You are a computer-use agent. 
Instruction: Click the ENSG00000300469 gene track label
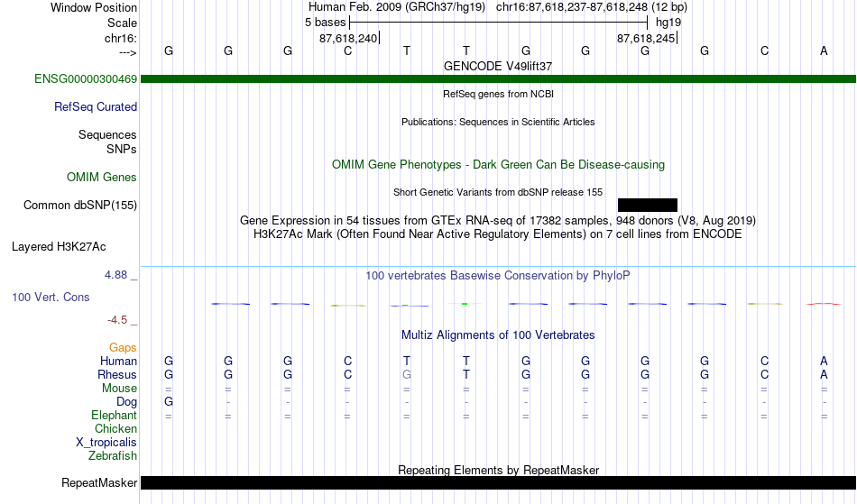(x=86, y=78)
